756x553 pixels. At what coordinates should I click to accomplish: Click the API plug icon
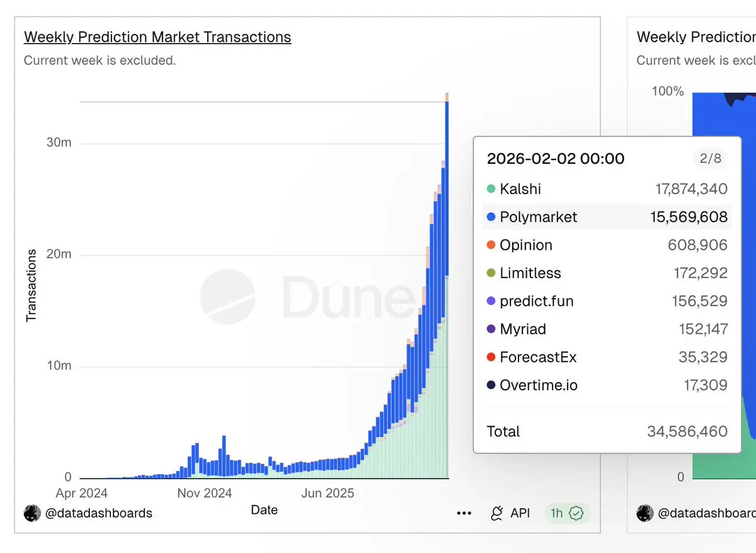(497, 513)
